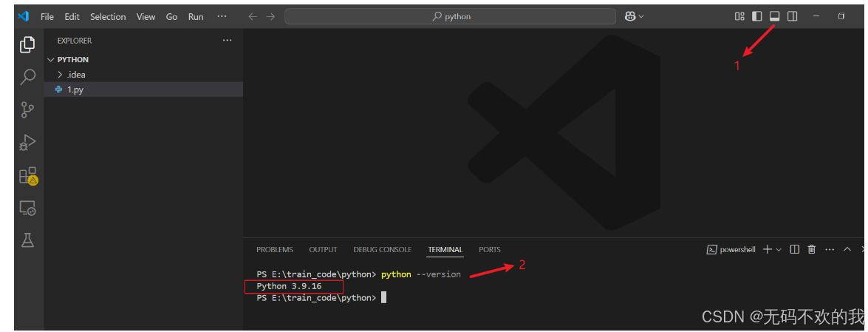Open the View menu
Image resolution: width=868 pixels, height=332 pixels.
point(146,16)
